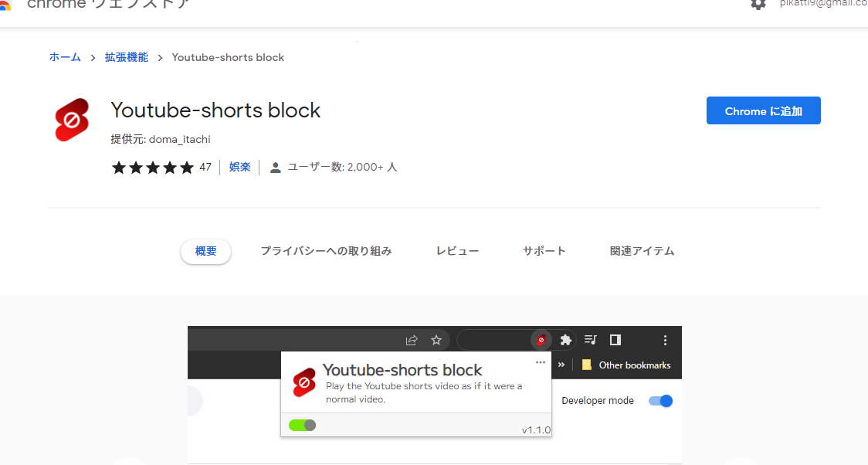Viewport: 868px width, 465px height.
Task: Click the users person icon
Action: pos(275,167)
